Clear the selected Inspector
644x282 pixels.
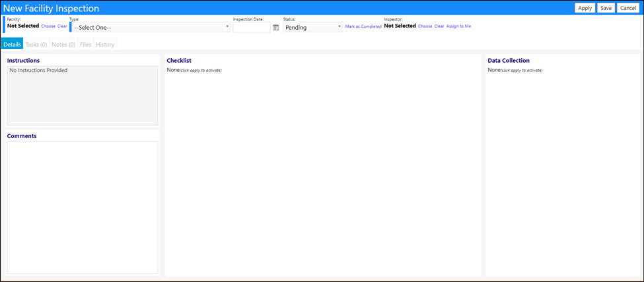439,26
